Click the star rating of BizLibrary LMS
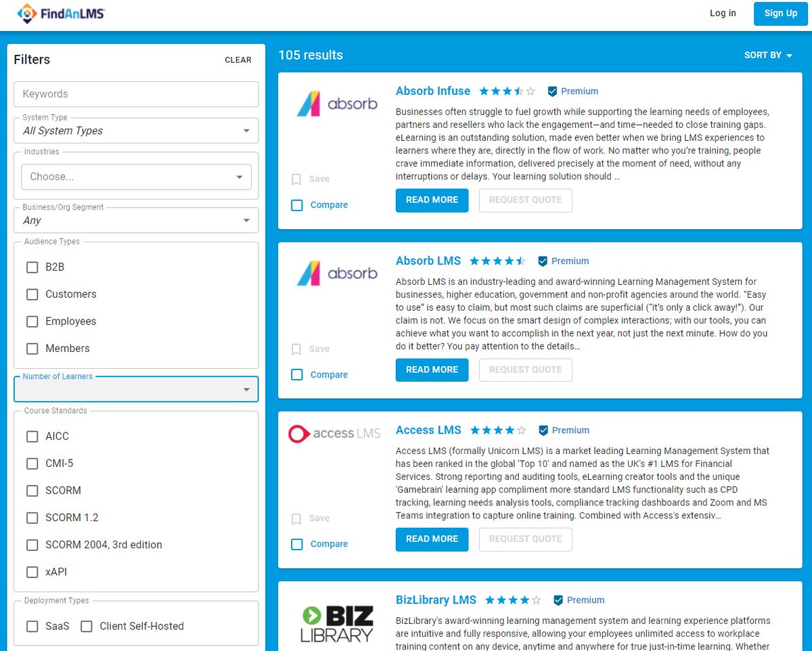The height and width of the screenshot is (651, 812). click(513, 600)
